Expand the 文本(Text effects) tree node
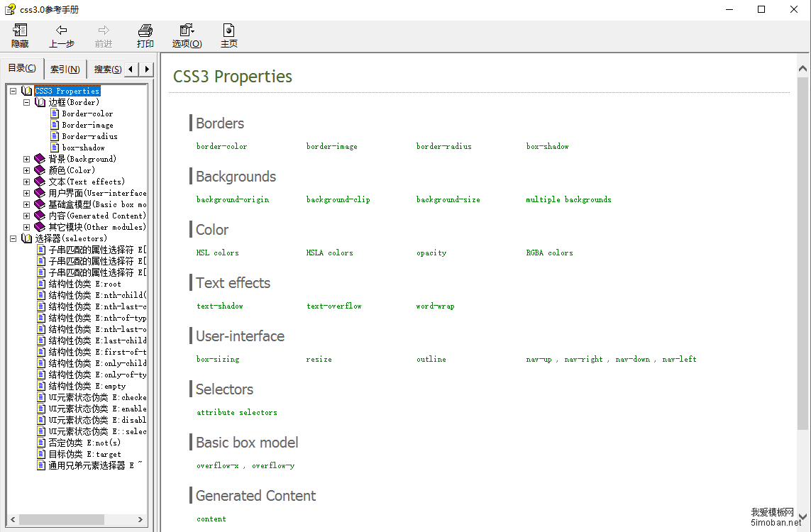Screen dimensions: 811x532 [27, 182]
